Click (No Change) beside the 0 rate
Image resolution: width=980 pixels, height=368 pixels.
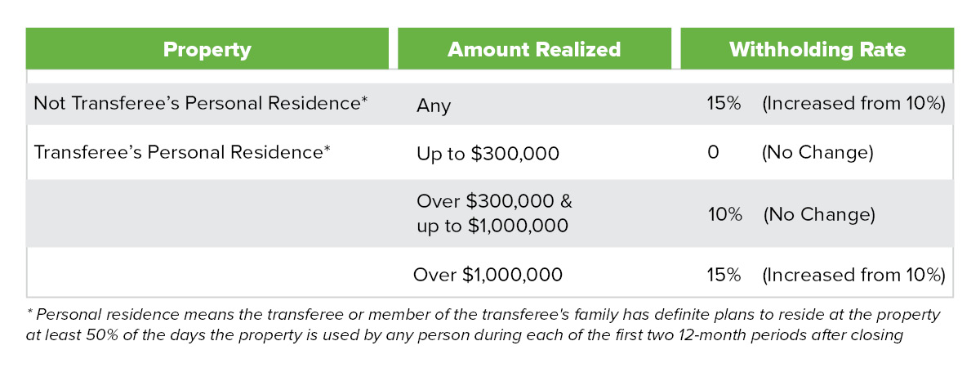pyautogui.click(x=817, y=152)
